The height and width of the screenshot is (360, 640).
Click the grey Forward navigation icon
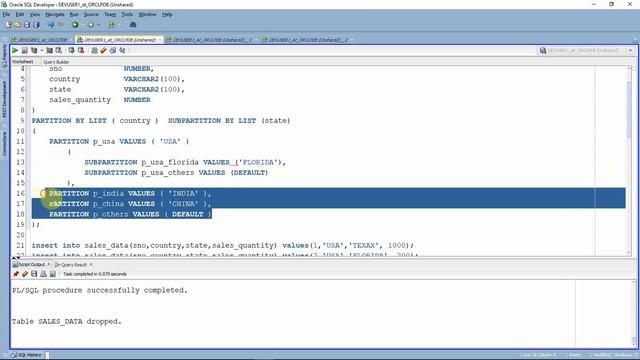pos(91,25)
